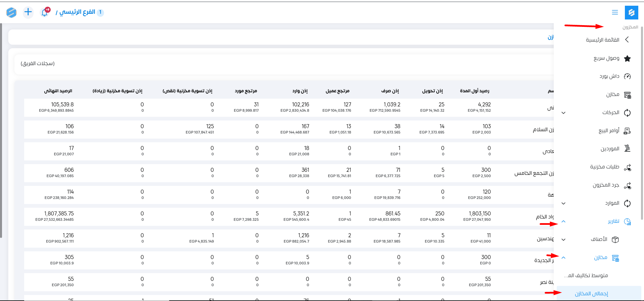Click the blue plus add button

click(28, 12)
